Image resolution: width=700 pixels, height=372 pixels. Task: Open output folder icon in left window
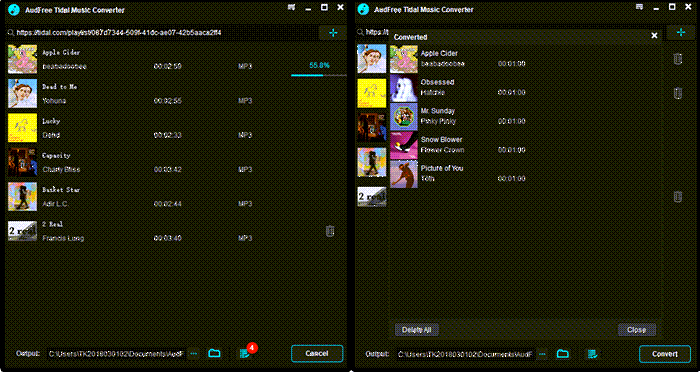pos(214,353)
